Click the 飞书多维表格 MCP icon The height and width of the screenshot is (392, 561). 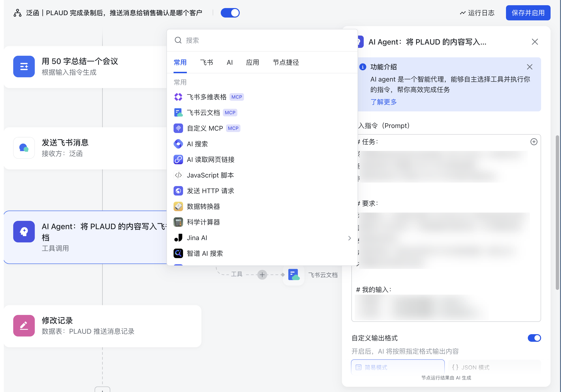[x=178, y=97]
